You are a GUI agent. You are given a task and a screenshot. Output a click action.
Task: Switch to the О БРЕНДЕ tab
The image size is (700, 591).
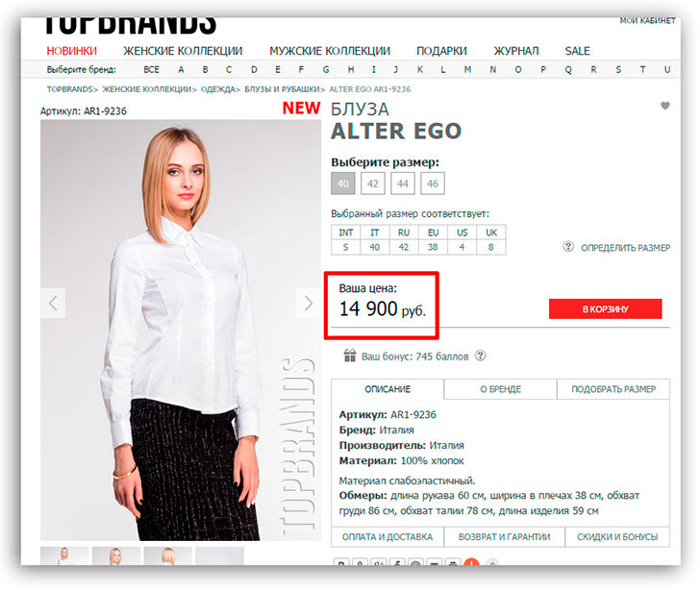tap(500, 389)
